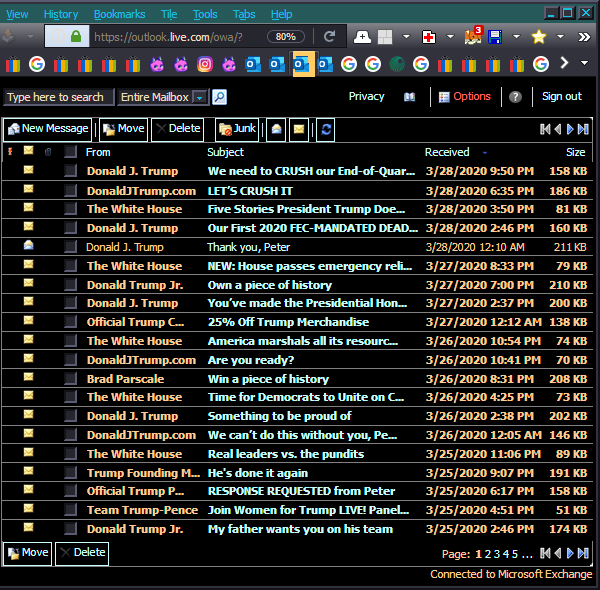Check the box for '25% Off Trump Merchandise'
The width and height of the screenshot is (600, 590).
[x=70, y=322]
